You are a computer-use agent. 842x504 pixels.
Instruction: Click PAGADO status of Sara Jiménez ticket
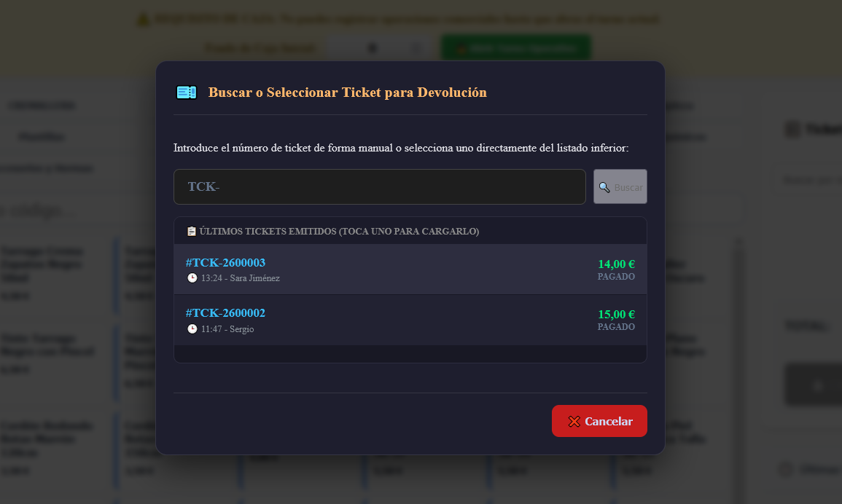pos(616,277)
